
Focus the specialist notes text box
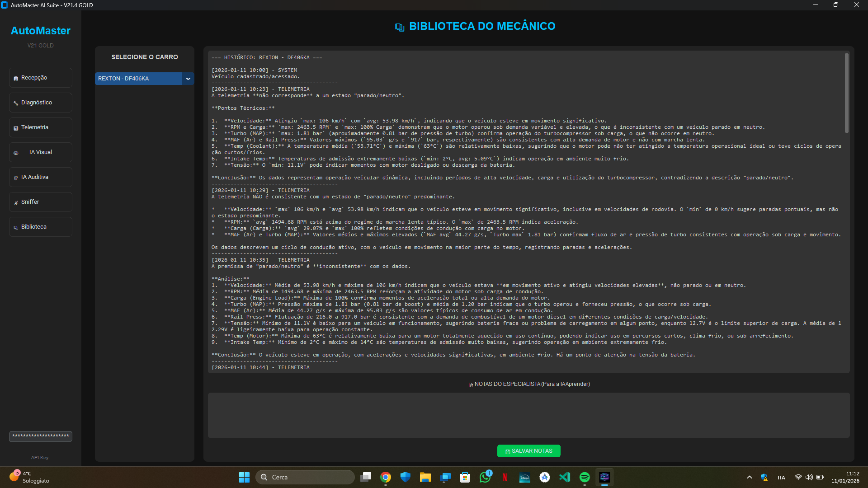pyautogui.click(x=528, y=415)
